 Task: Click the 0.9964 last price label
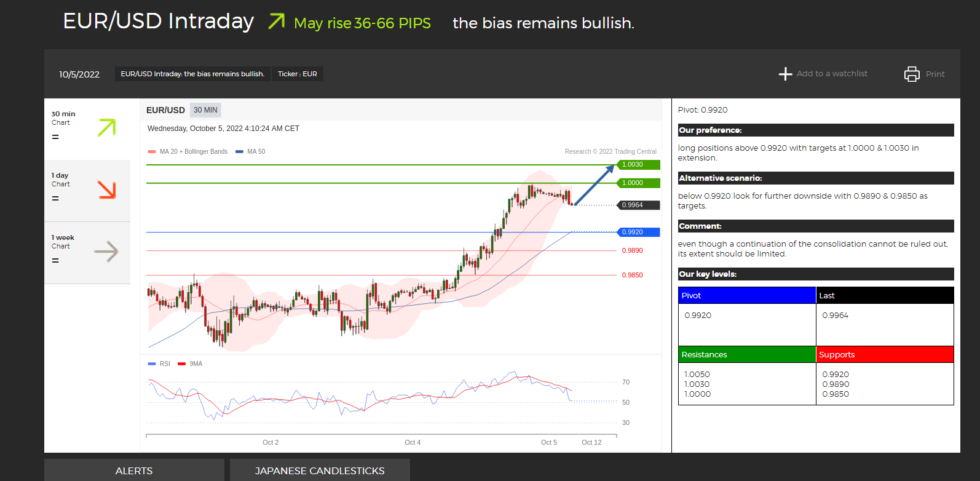pos(638,205)
